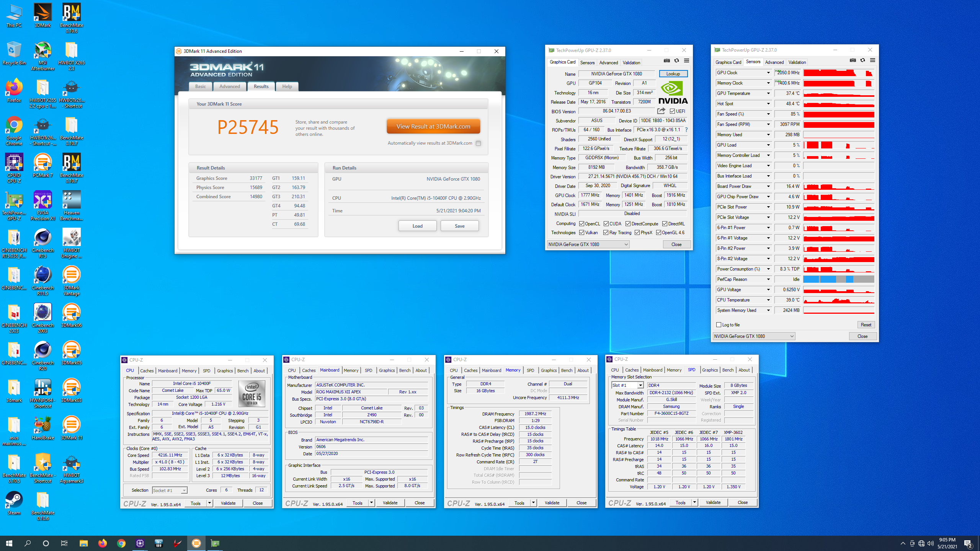Screen dimensions: 980x551
Task: Open GPU selector dropdown in GPU-Z Sensors window
Action: tap(754, 336)
